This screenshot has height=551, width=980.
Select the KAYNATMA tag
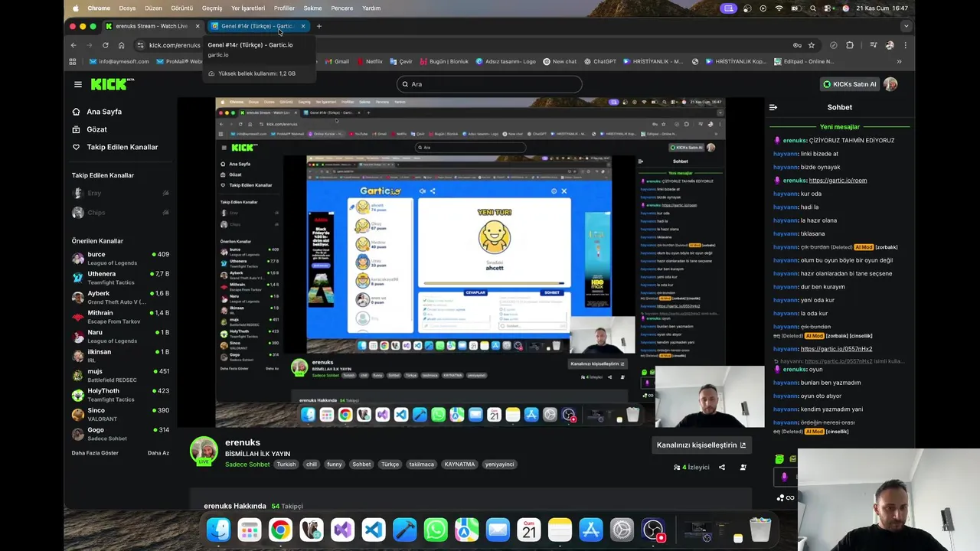pos(460,465)
